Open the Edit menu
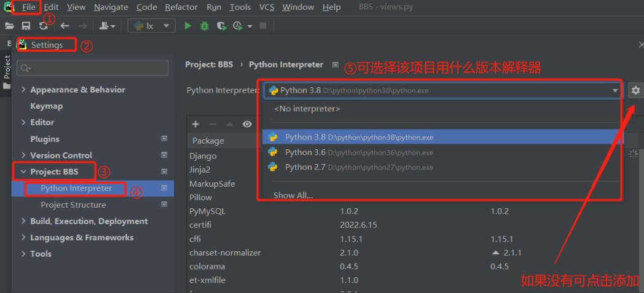 pos(52,7)
